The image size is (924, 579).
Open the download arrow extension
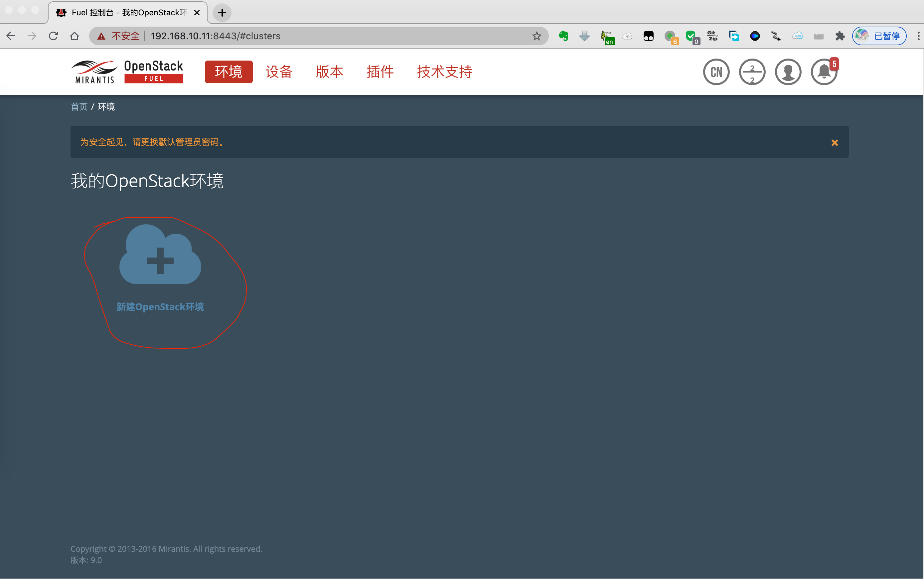(584, 36)
